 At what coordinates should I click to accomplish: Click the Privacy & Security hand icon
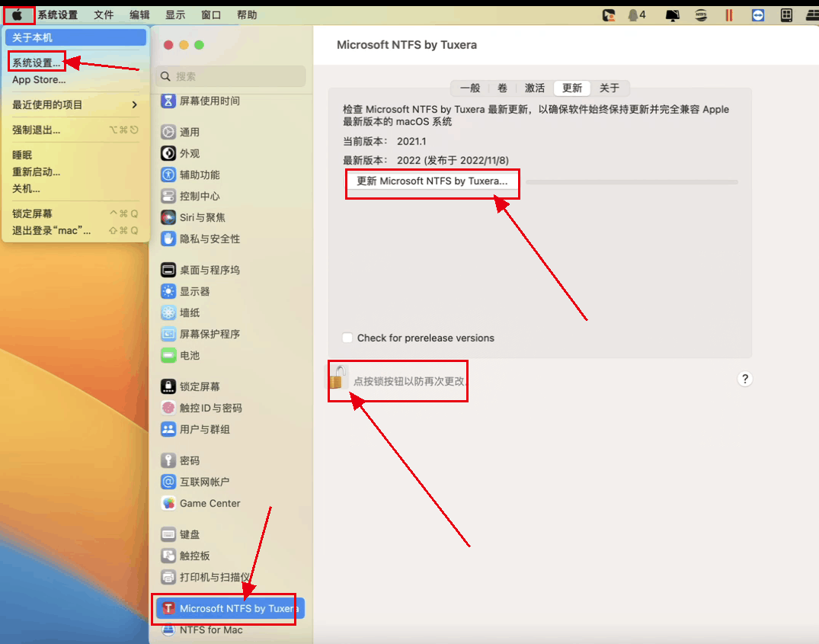pyautogui.click(x=168, y=239)
